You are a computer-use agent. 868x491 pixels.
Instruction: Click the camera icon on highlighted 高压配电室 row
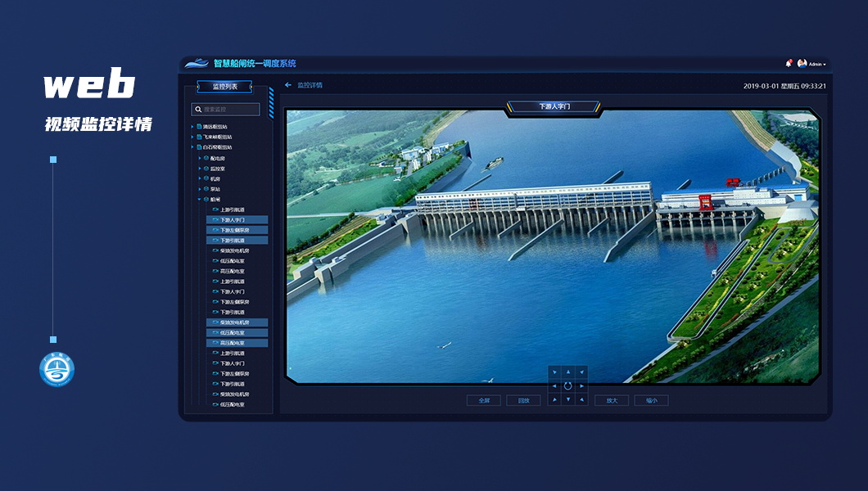[x=216, y=343]
